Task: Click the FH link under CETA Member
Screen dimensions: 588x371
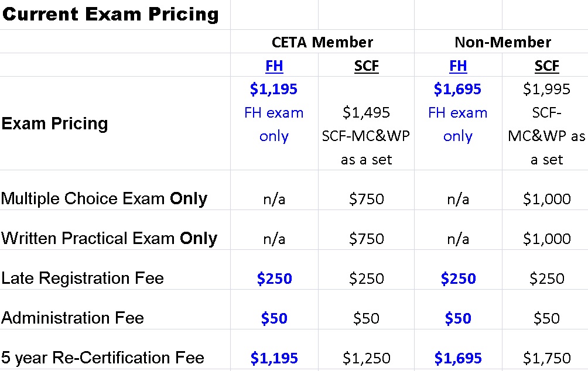Action: click(274, 66)
